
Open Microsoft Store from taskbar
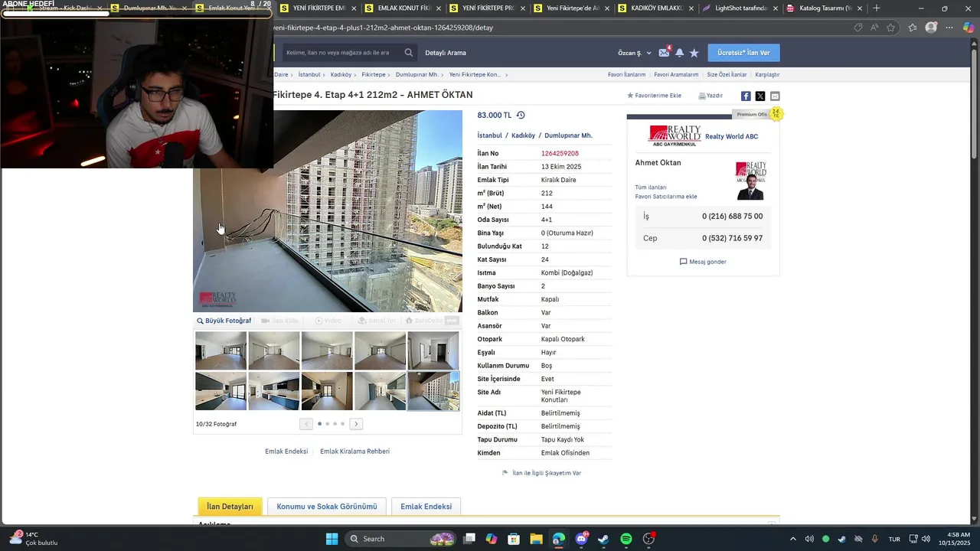[x=514, y=539]
